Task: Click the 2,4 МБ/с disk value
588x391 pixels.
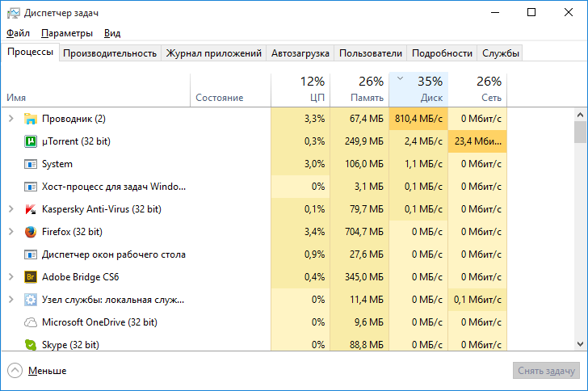Action: click(x=418, y=141)
